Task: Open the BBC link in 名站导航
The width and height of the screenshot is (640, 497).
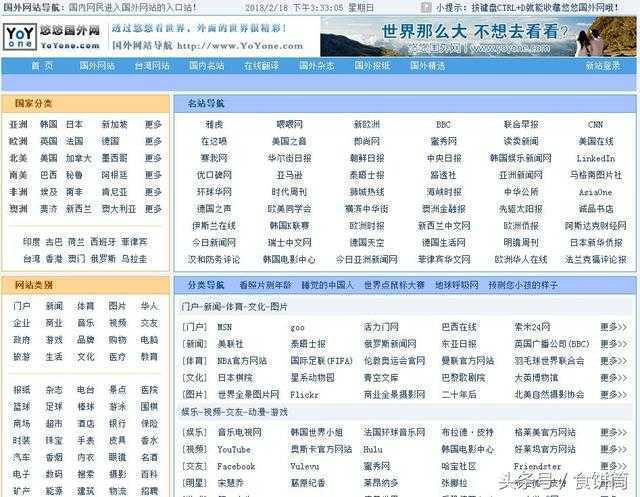Action: (443, 124)
